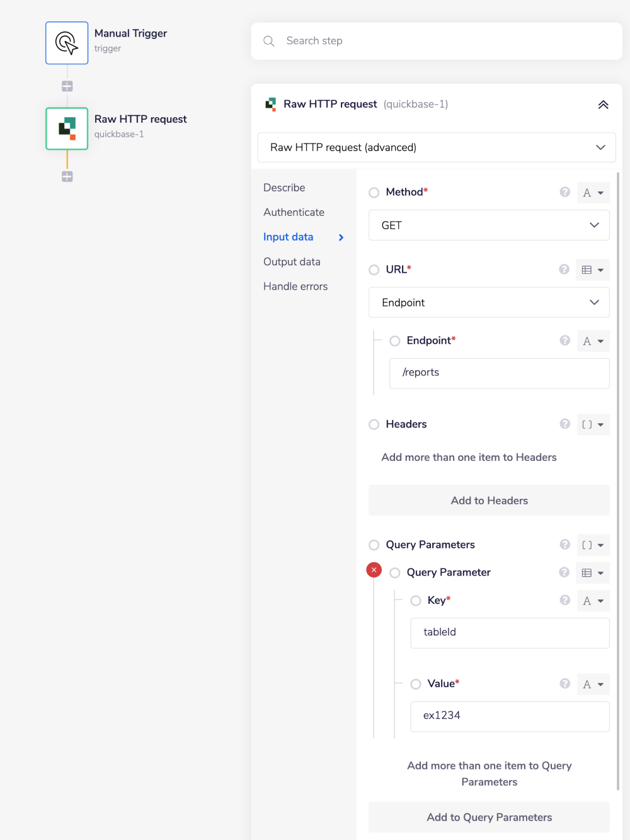Click the plus icon between trigger and quickbase-1 steps
630x840 pixels.
tap(67, 86)
